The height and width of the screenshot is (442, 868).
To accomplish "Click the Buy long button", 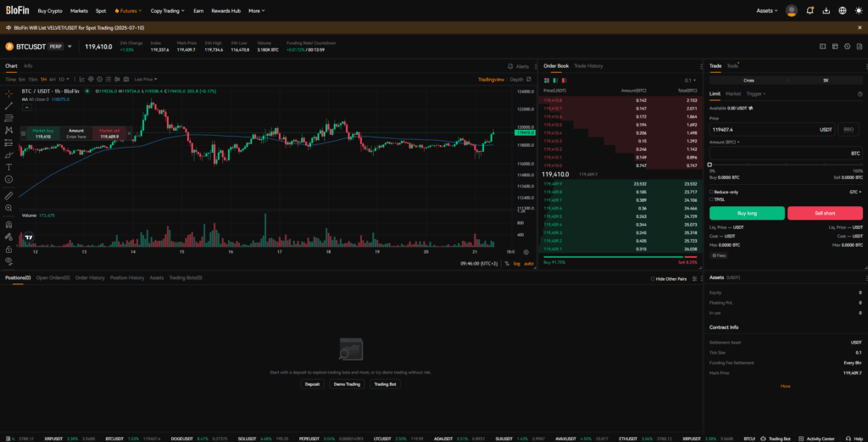I will pyautogui.click(x=747, y=213).
